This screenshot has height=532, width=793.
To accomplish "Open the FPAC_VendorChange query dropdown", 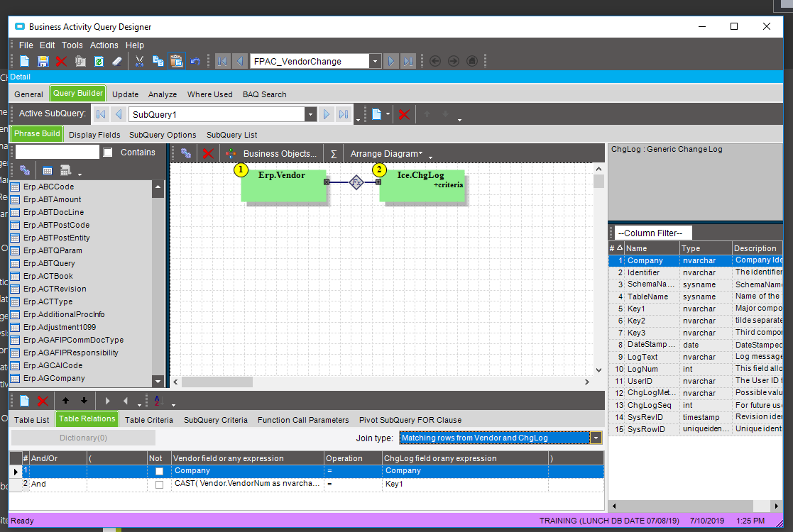I will coord(375,61).
